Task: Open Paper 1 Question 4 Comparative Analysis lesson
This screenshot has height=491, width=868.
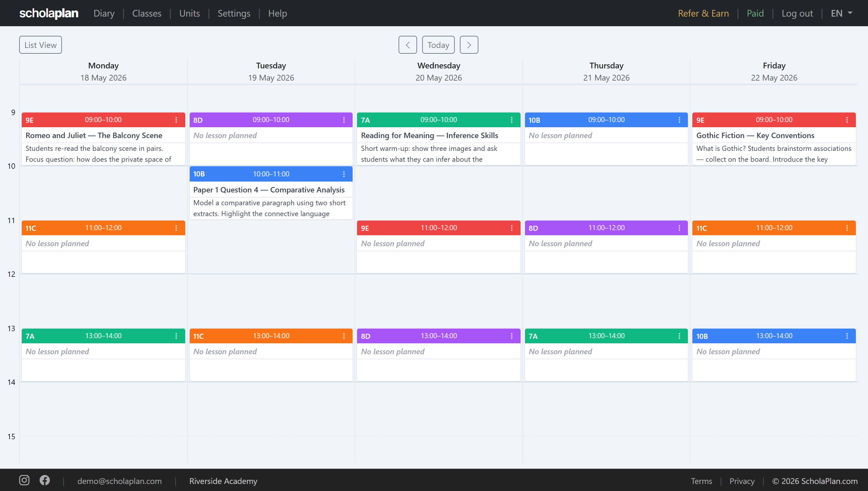Action: 269,190
